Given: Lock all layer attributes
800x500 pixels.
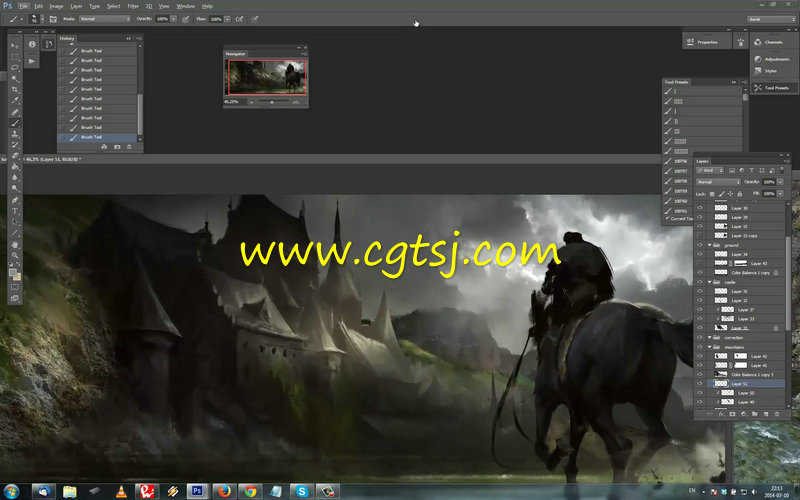Looking at the screenshot, I should tap(739, 194).
